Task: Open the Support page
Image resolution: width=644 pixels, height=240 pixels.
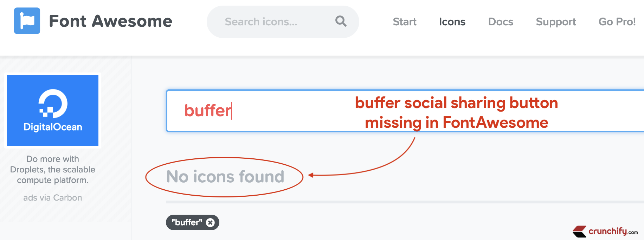Action: (556, 22)
